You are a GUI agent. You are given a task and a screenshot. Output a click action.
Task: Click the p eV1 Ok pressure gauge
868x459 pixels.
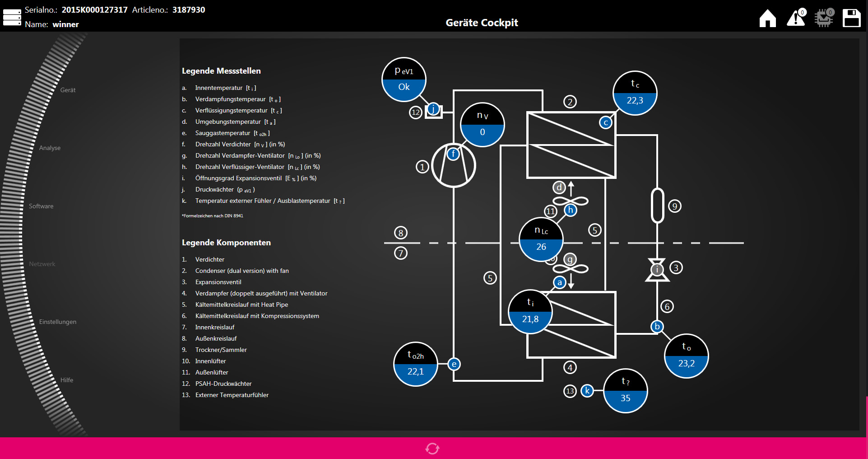[404, 80]
